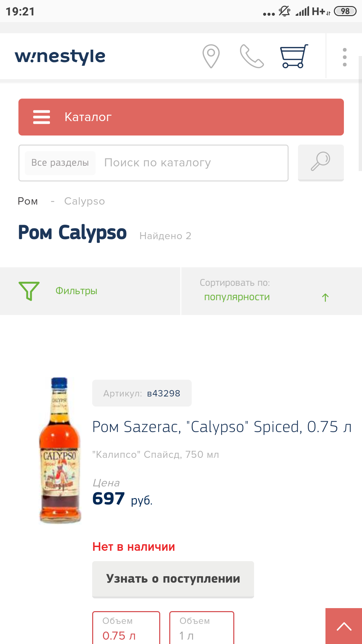This screenshot has width=362, height=644.
Task: Tap the phone call icon
Action: pyautogui.click(x=252, y=56)
